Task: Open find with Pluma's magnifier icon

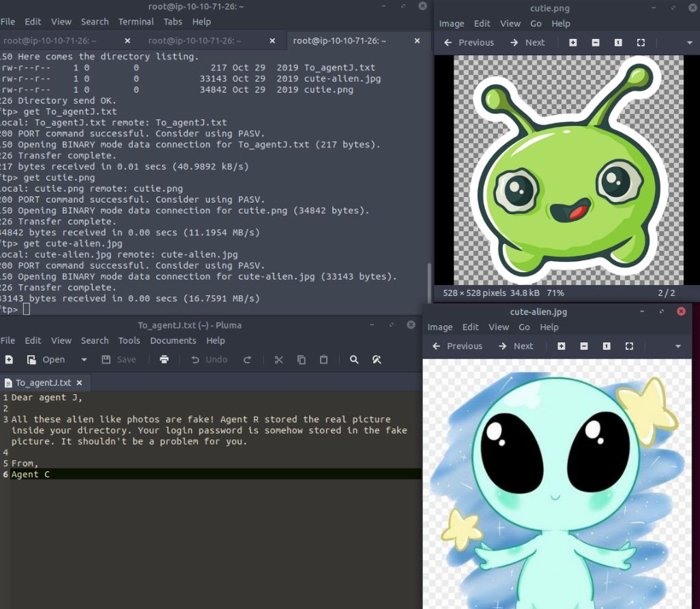Action: (x=354, y=359)
